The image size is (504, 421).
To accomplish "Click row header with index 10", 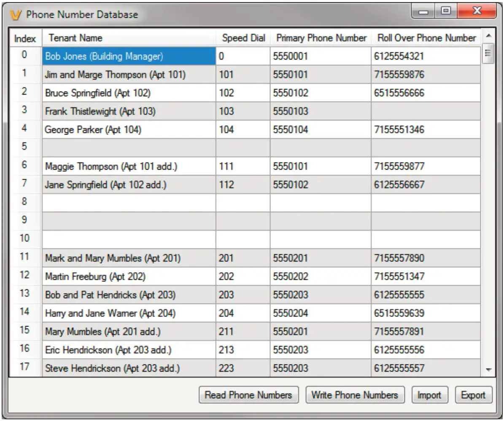I will pyautogui.click(x=25, y=240).
